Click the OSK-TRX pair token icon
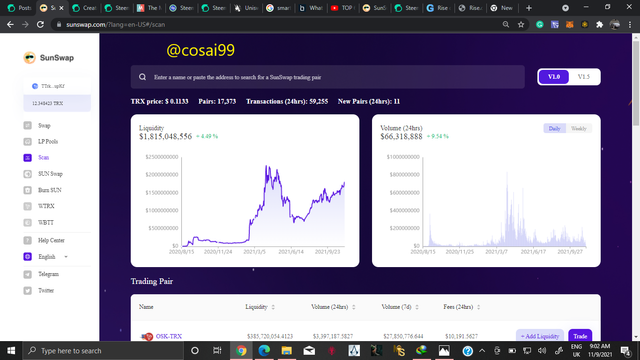This screenshot has width=640, height=360. tap(147, 336)
